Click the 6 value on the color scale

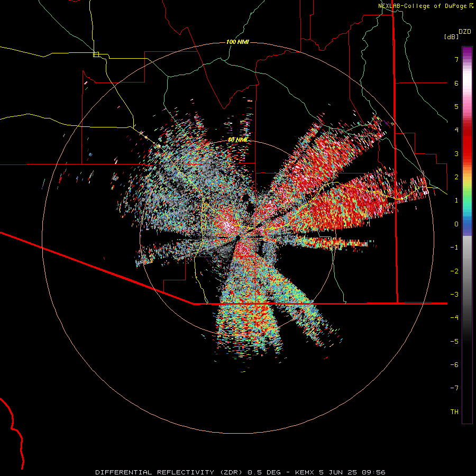456,83
